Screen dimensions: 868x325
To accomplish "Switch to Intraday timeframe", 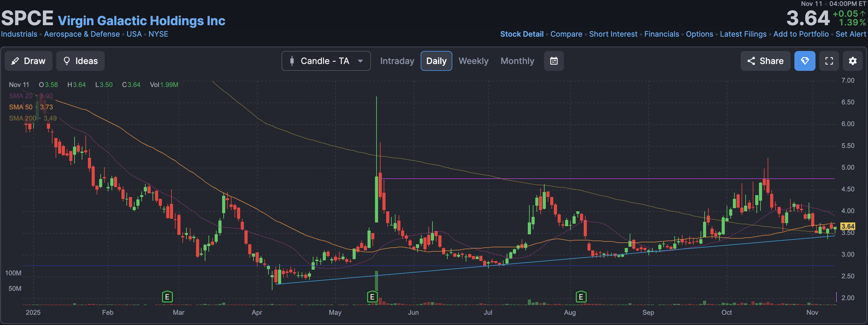I will tap(397, 61).
